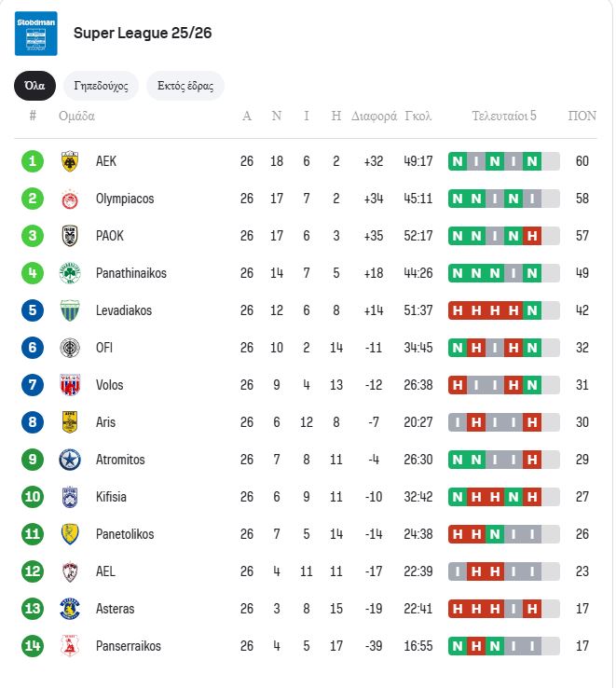Click the AEK club crest
Viewport: 616px width, 688px height.
click(x=69, y=161)
